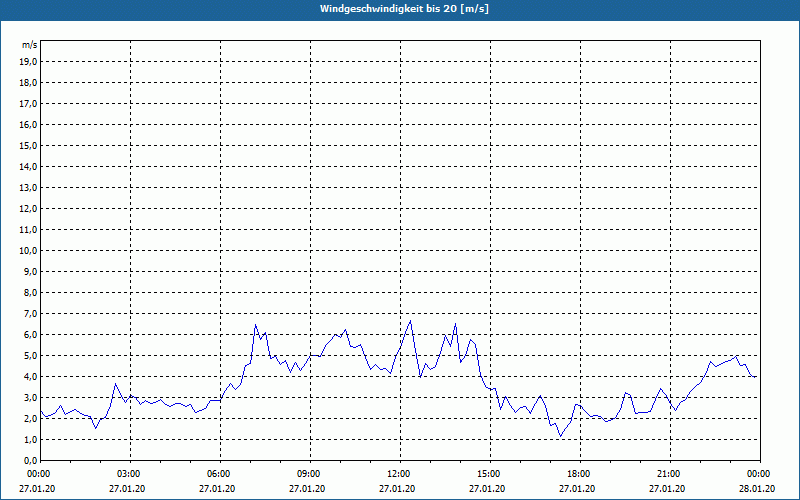Select the '2,0' y-axis label
This screenshot has height=500, width=800.
coord(30,418)
